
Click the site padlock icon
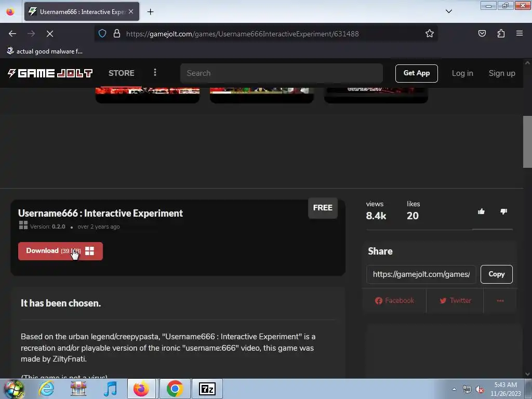pyautogui.click(x=117, y=33)
